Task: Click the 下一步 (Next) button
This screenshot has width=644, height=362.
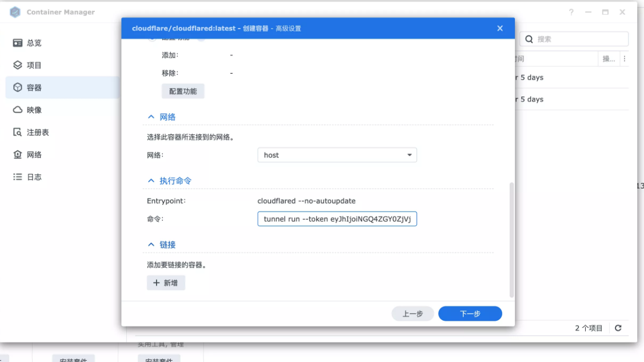Action: point(470,313)
